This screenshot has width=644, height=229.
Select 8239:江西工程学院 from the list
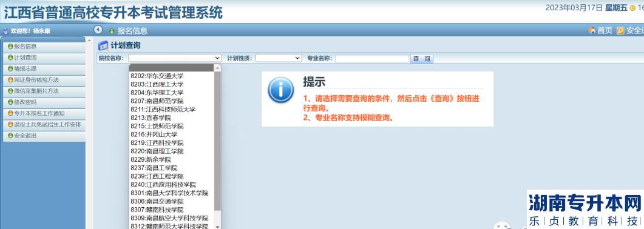point(171,176)
